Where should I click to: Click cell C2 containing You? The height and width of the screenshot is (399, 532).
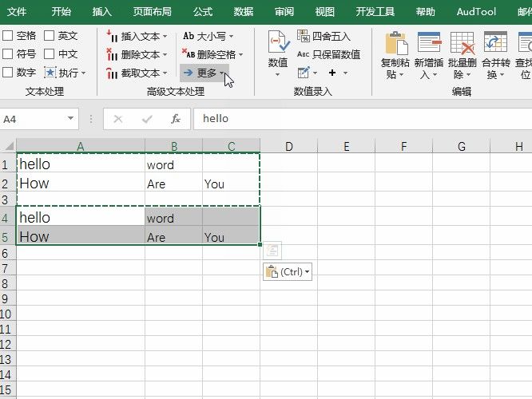tap(231, 184)
